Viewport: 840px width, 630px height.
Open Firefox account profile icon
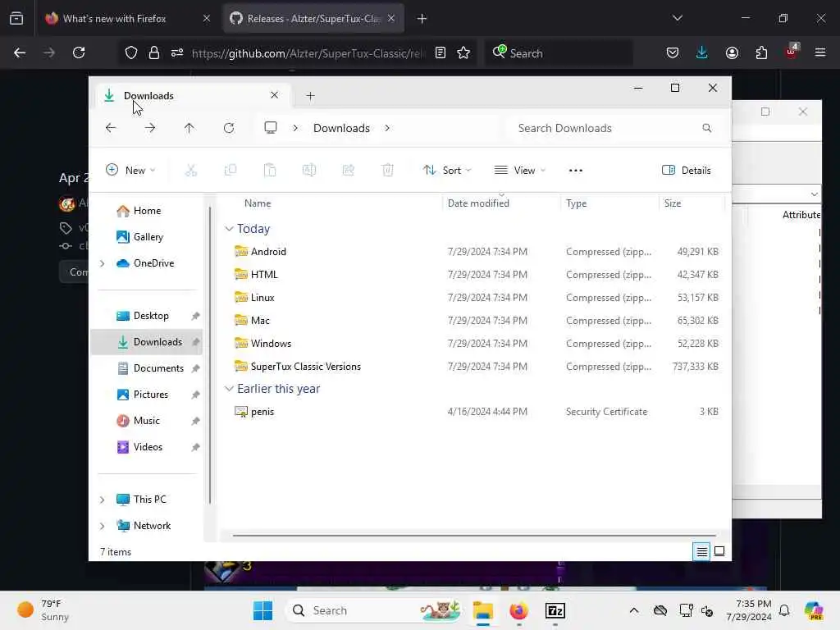(x=732, y=52)
